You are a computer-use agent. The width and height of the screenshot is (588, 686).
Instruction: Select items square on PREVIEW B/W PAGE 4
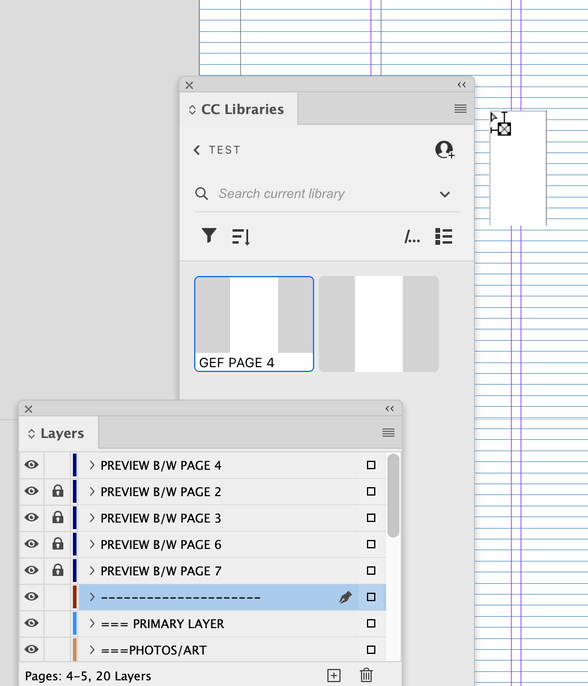(371, 465)
